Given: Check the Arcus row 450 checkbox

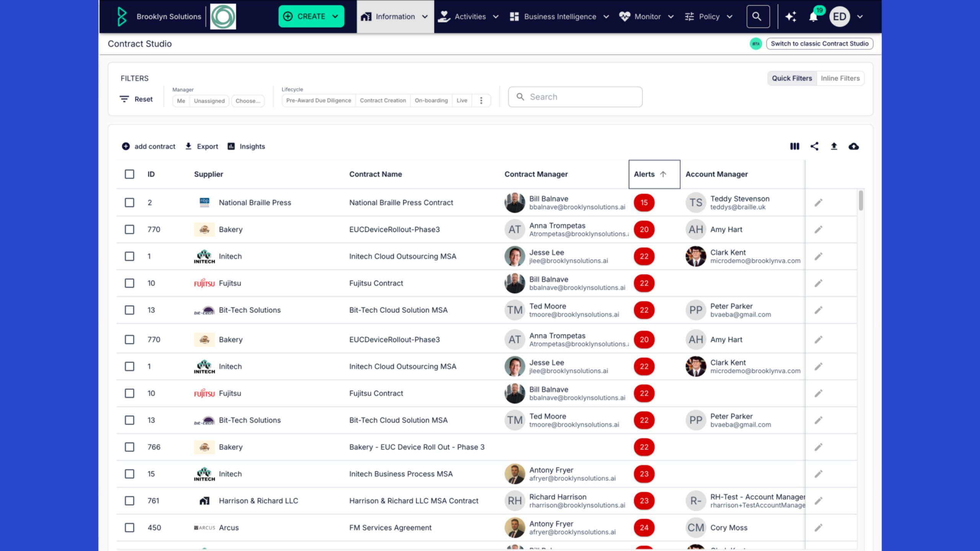Looking at the screenshot, I should [x=129, y=527].
